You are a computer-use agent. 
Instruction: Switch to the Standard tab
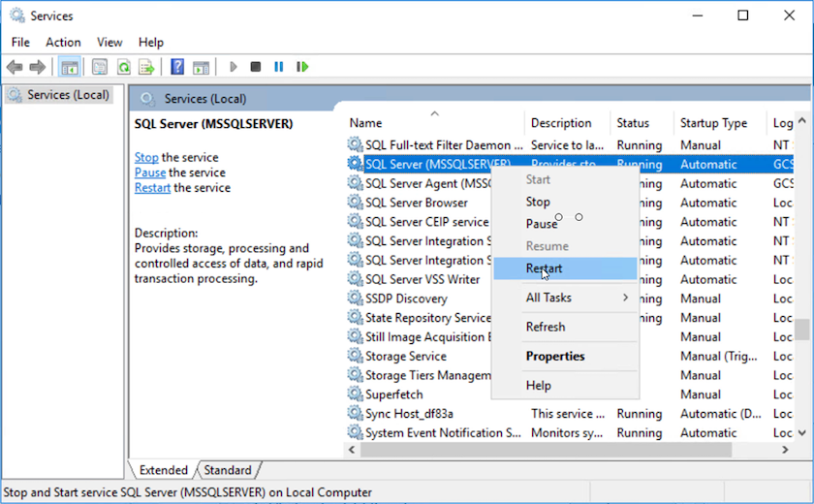(228, 470)
